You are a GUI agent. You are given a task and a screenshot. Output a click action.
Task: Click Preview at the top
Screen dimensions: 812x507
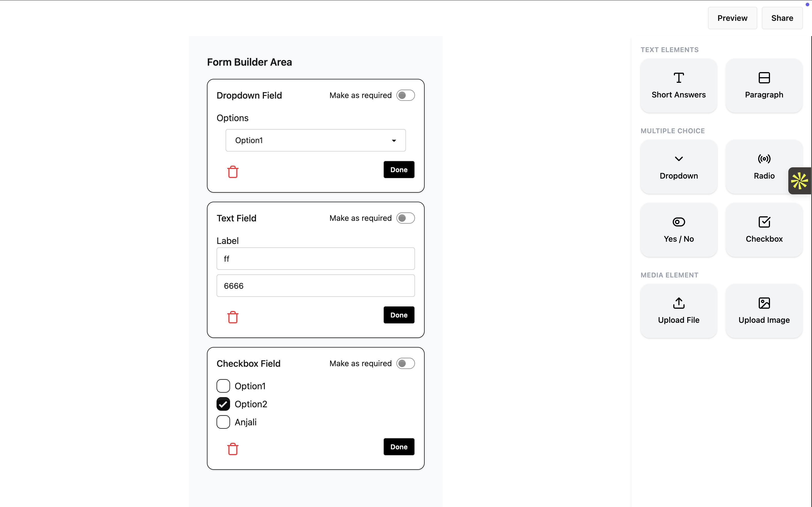pyautogui.click(x=732, y=18)
